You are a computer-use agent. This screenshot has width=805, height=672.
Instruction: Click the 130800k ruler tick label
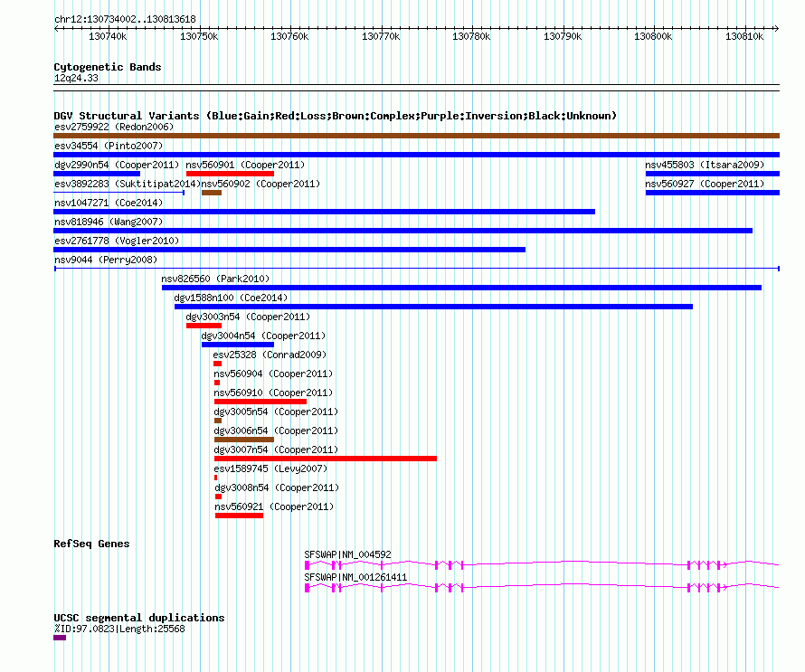coord(653,36)
